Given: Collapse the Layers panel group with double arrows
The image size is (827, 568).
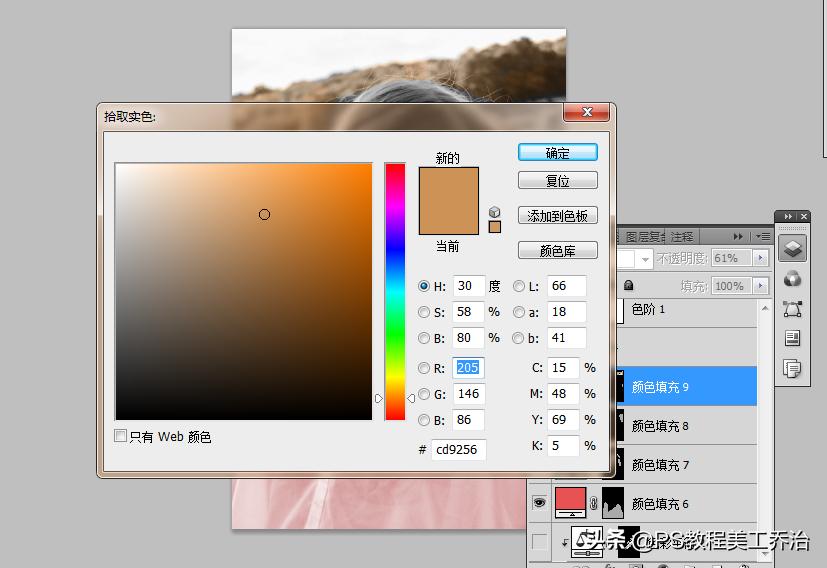Looking at the screenshot, I should pyautogui.click(x=738, y=236).
